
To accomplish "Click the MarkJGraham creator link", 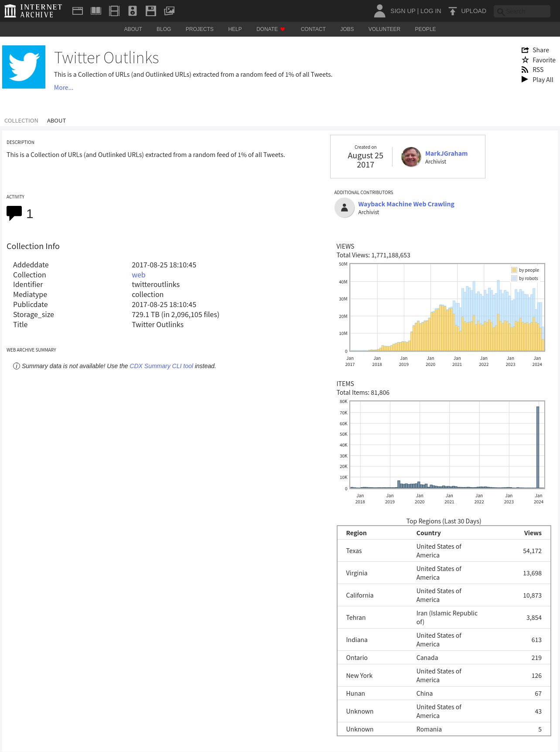I will click(446, 154).
